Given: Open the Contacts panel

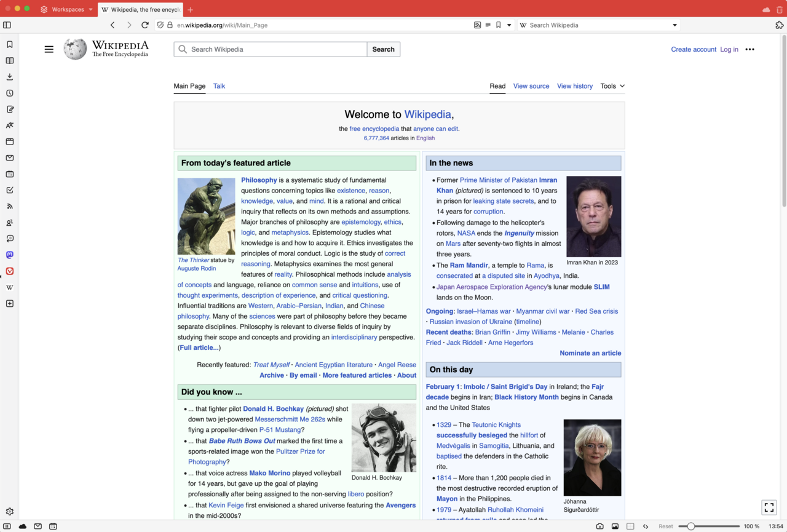Looking at the screenshot, I should (9, 223).
